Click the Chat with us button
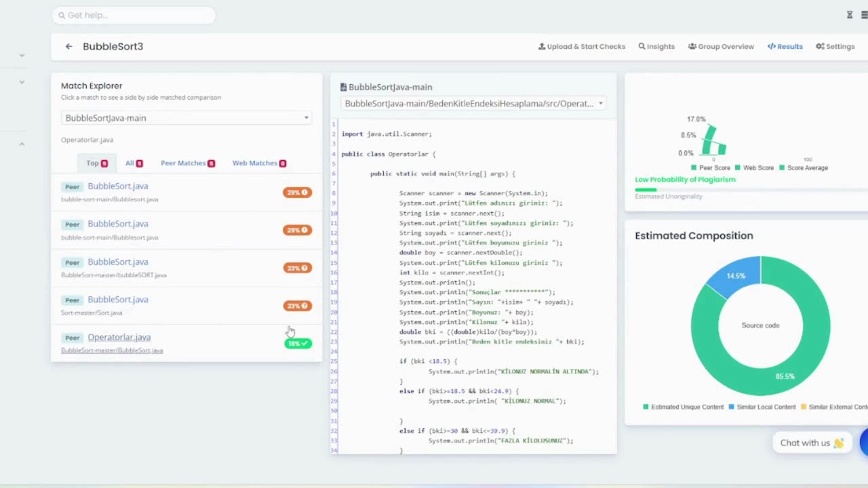 (x=812, y=443)
